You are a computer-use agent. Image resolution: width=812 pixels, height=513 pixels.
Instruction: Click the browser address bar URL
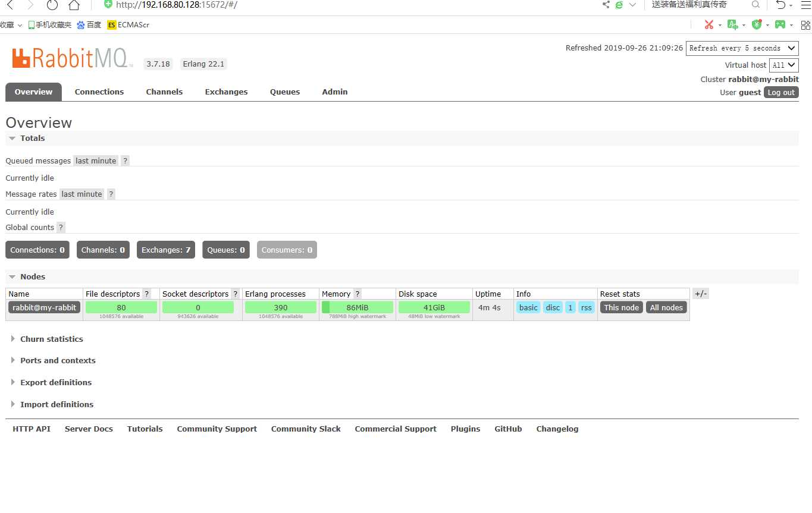177,5
